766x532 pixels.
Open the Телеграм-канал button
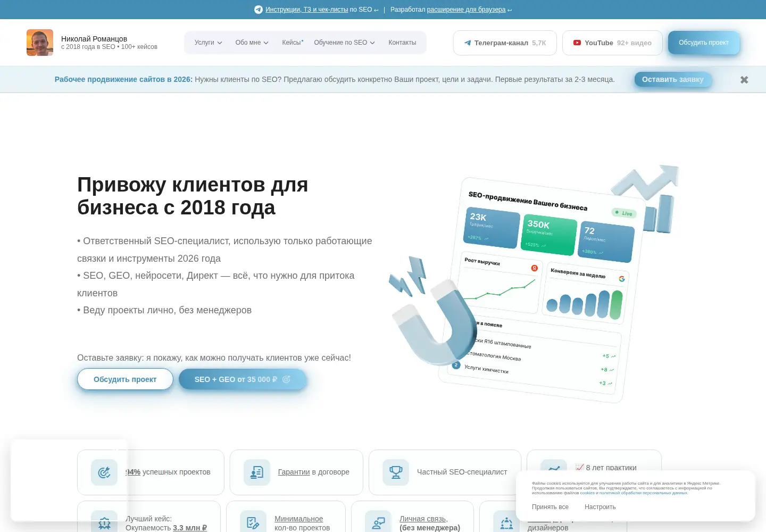pyautogui.click(x=505, y=43)
